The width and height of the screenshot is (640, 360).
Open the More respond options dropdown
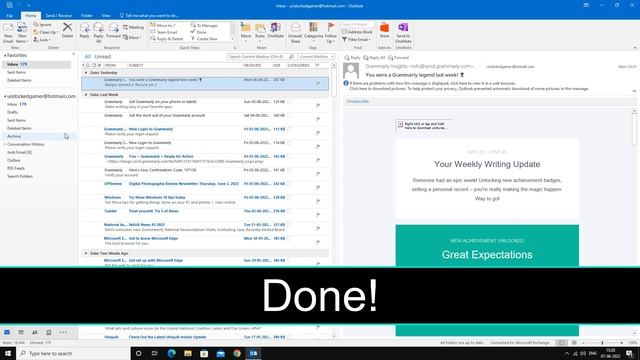[132, 38]
